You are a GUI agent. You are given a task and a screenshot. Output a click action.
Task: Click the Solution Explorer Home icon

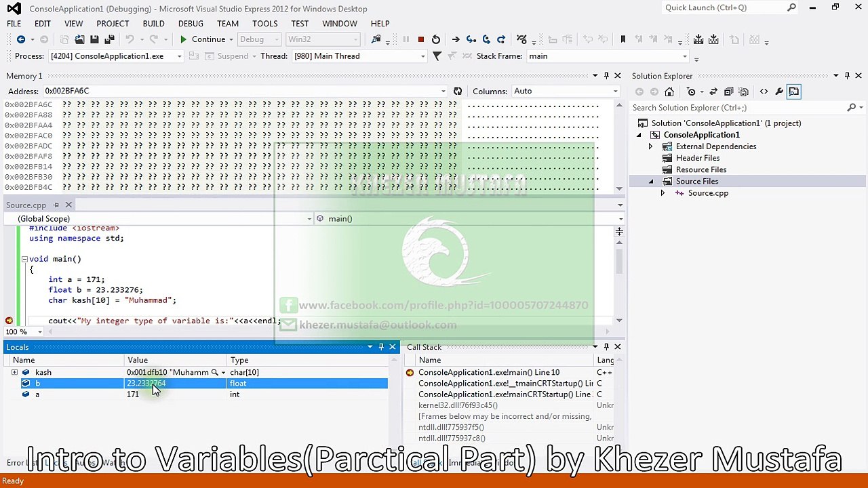click(x=669, y=91)
